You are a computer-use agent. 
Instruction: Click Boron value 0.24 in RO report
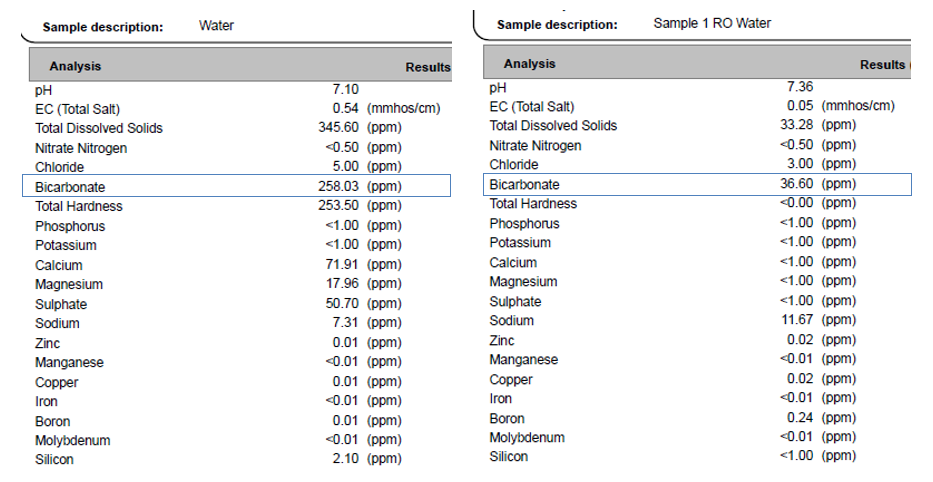[x=800, y=418]
